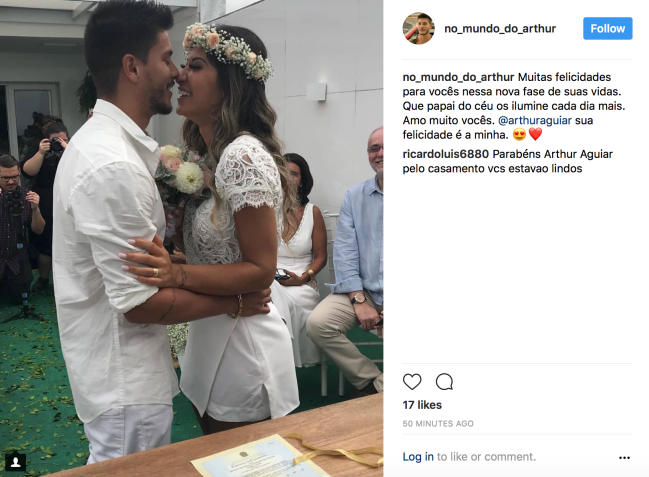This screenshot has width=649, height=477.
Task: Click the no_mundo_do_arthur name in caption
Action: [459, 77]
